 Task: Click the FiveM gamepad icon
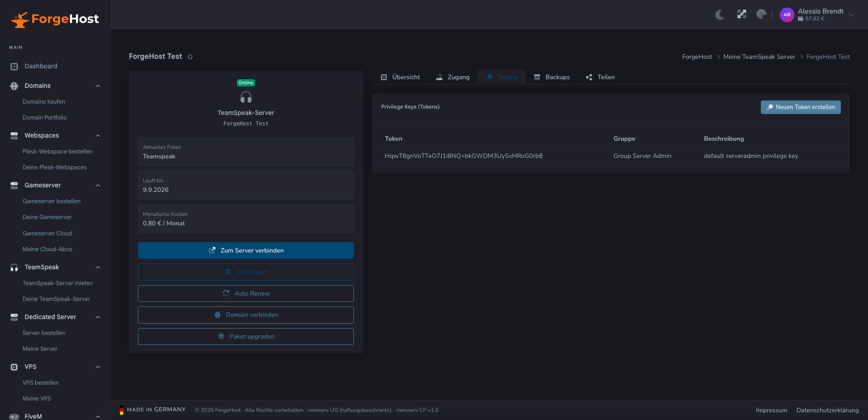click(14, 417)
